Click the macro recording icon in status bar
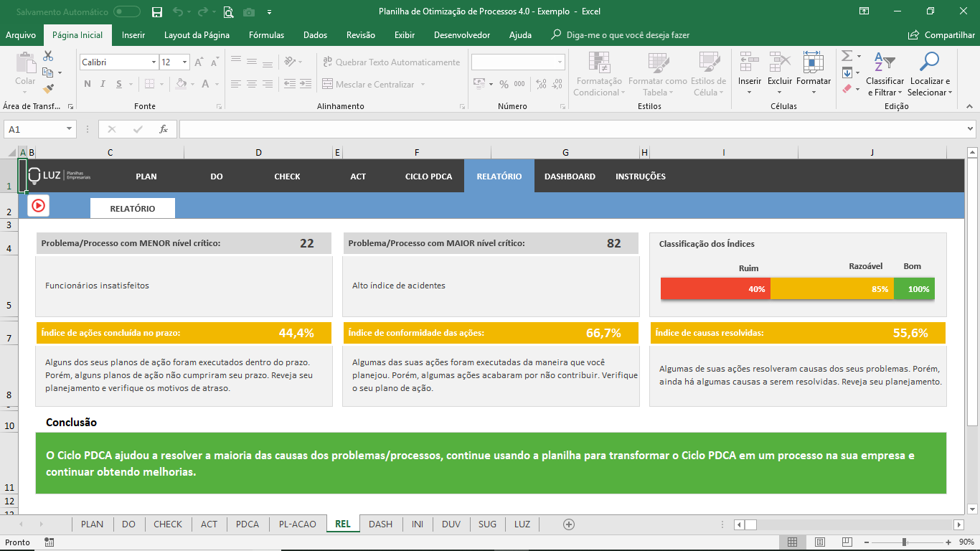 (x=49, y=542)
